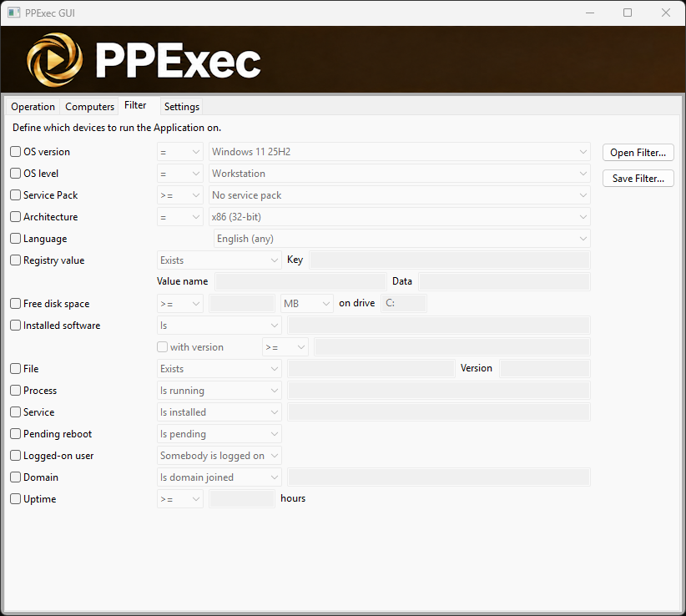Open OS version comparison operator dropdown
Viewport: 686px width, 616px height.
(179, 152)
